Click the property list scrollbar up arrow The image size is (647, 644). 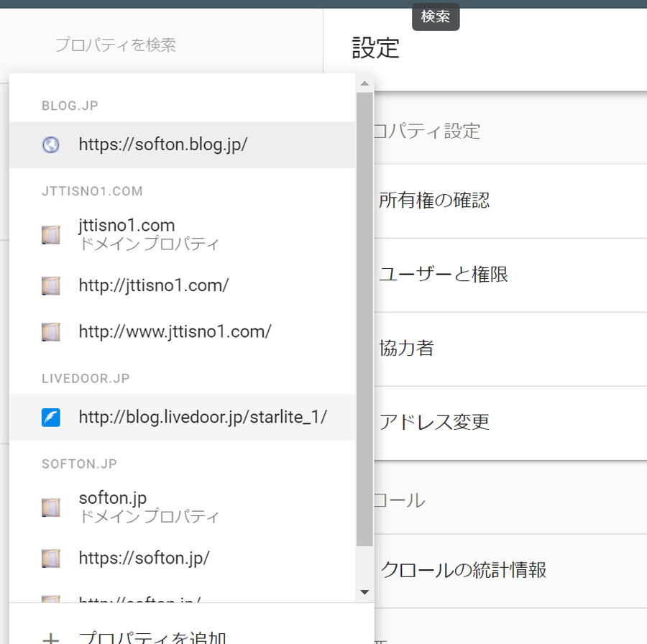click(364, 84)
